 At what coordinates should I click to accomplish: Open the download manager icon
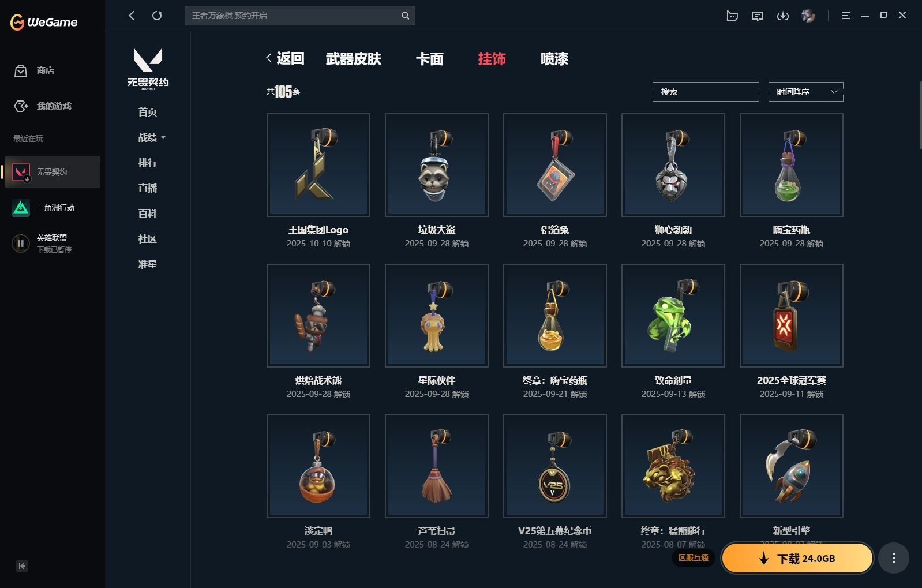[x=782, y=16]
